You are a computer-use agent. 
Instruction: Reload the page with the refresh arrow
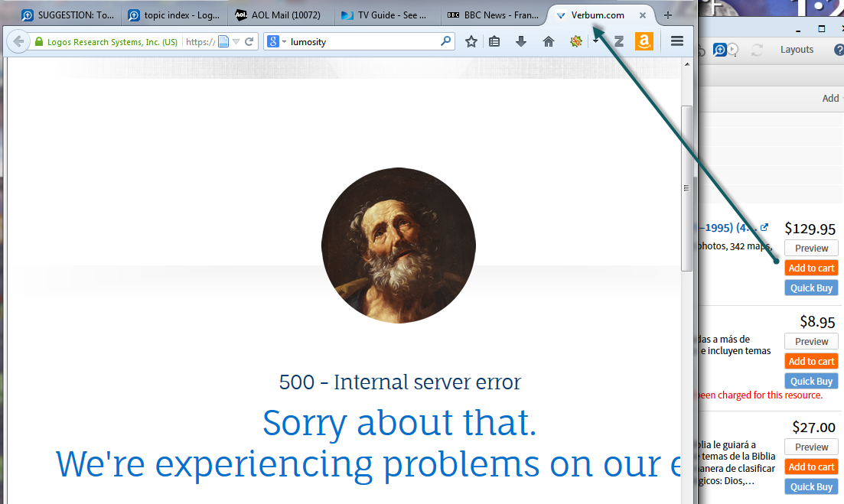(x=249, y=41)
